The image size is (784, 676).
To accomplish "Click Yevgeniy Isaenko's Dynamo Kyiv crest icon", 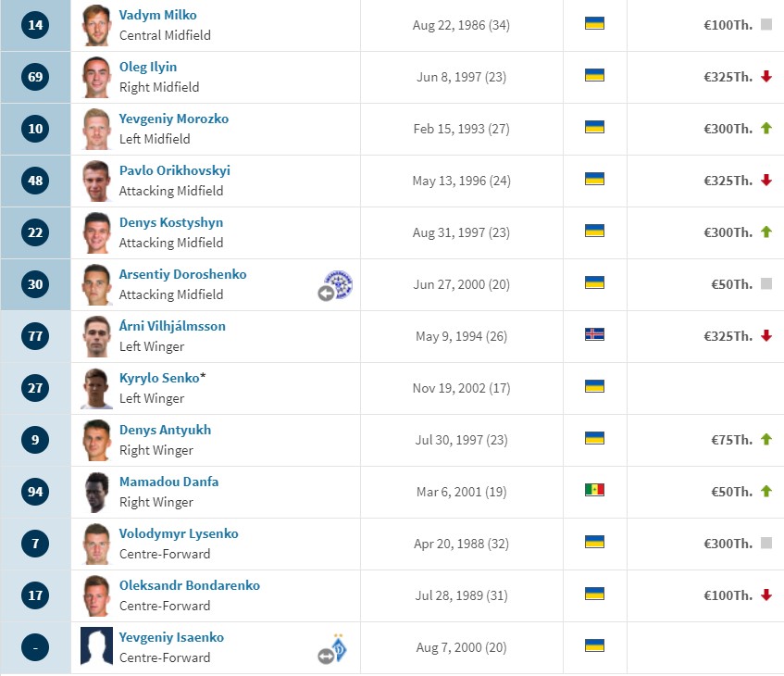I will 340,648.
